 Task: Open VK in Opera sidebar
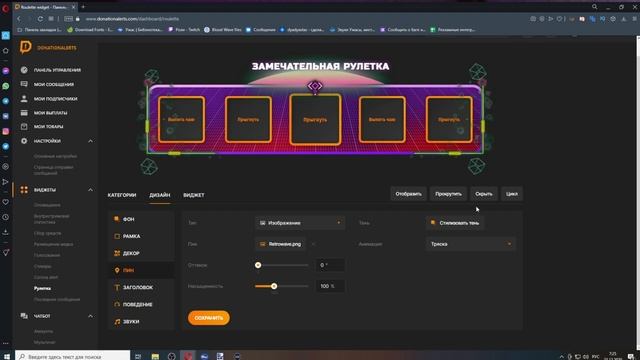(5, 116)
